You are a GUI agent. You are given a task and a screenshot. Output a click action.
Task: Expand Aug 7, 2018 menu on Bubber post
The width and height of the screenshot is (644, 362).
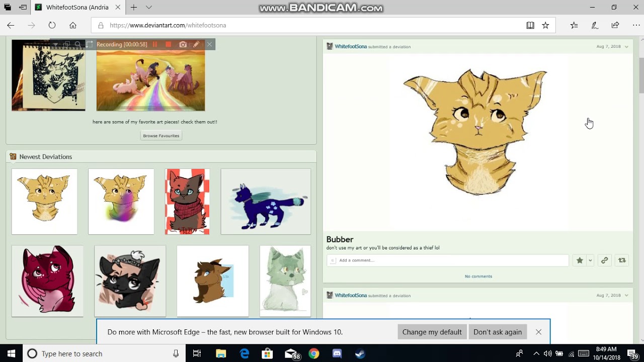click(626, 47)
